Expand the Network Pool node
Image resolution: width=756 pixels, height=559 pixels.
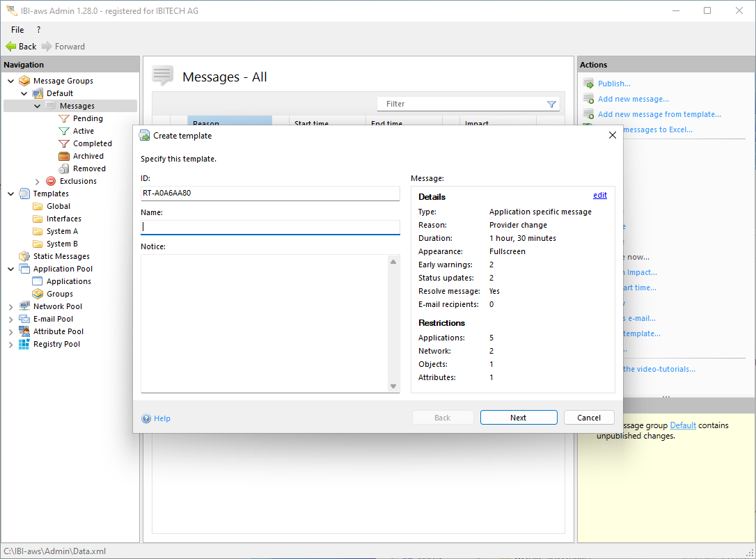tap(11, 306)
